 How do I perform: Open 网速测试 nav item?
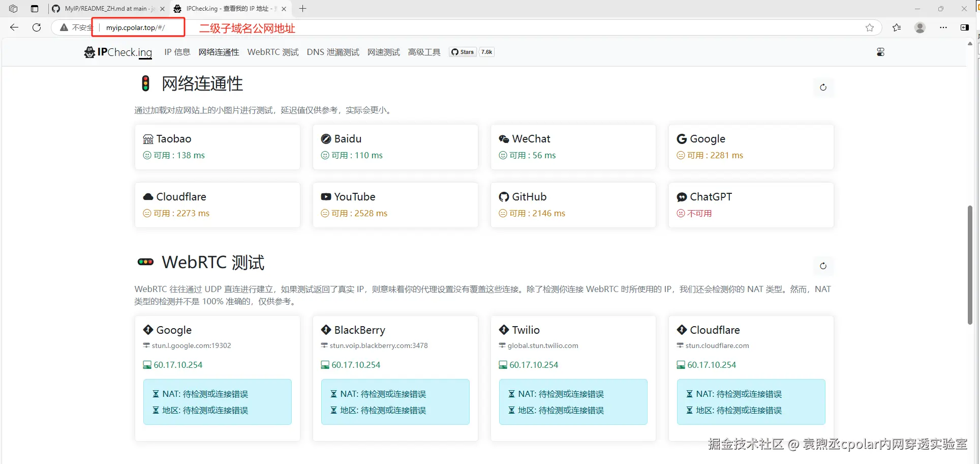(x=384, y=52)
